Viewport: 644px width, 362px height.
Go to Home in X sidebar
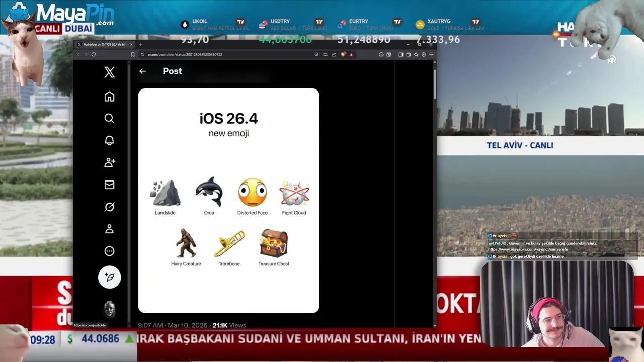point(109,97)
